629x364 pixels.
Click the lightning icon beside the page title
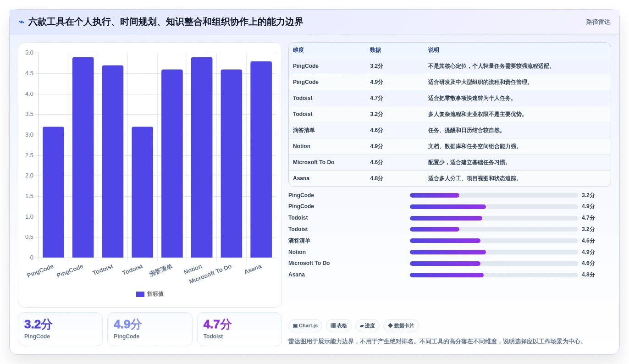(22, 22)
